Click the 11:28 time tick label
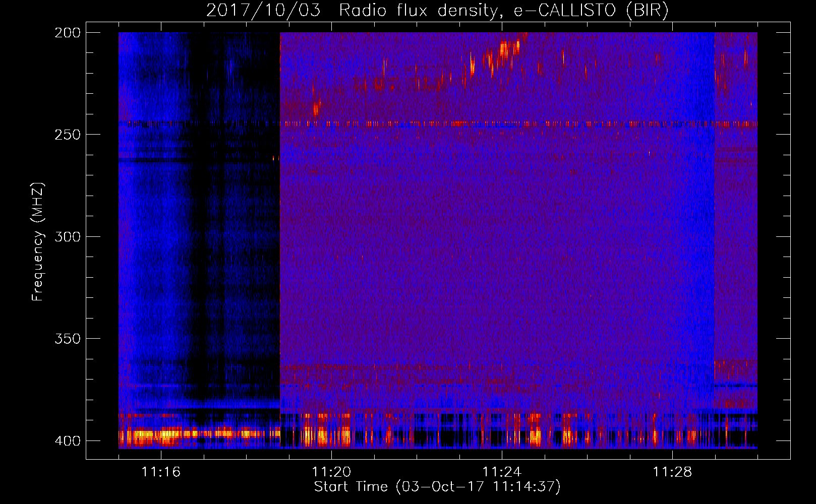The height and width of the screenshot is (504, 816). [672, 472]
